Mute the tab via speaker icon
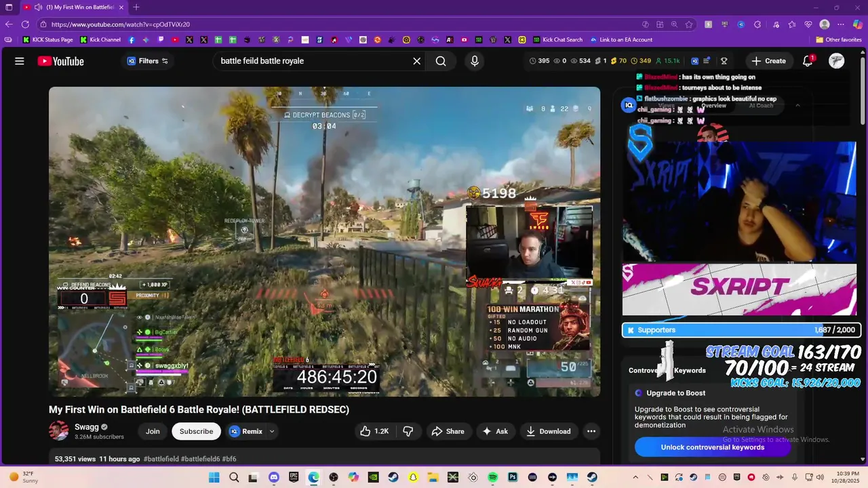The height and width of the screenshot is (488, 868). 38,7
